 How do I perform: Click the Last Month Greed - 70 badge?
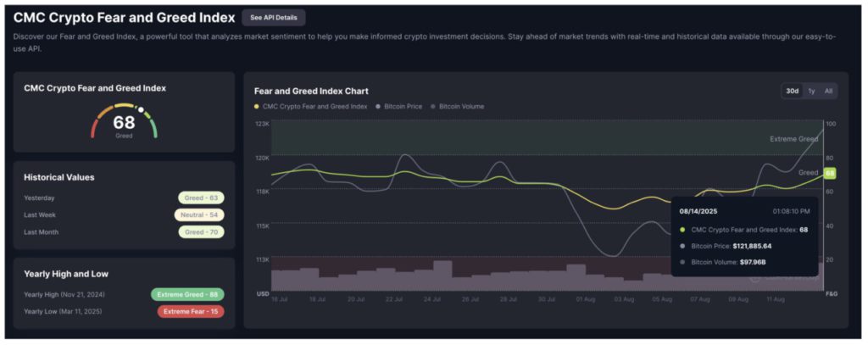coord(202,231)
